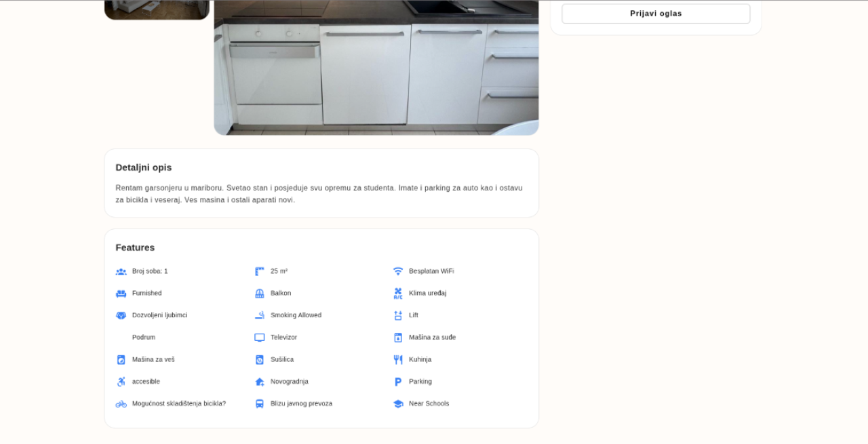Click the Features heading
Image resolution: width=868 pixels, height=444 pixels.
(x=135, y=247)
